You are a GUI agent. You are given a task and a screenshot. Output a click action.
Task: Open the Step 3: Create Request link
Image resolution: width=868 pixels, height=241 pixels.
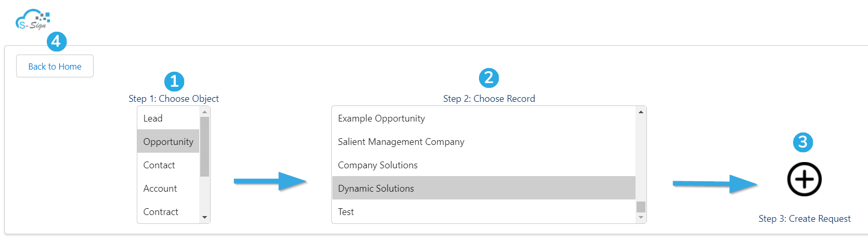click(805, 219)
